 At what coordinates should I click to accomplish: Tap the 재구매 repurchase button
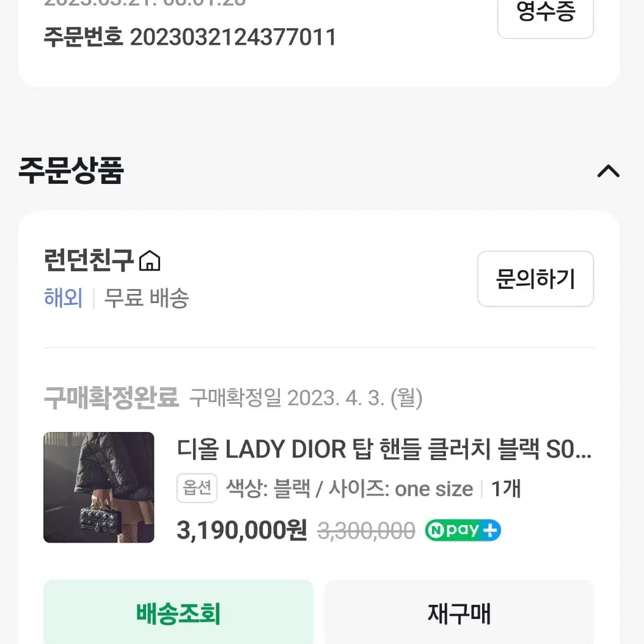pyautogui.click(x=459, y=613)
